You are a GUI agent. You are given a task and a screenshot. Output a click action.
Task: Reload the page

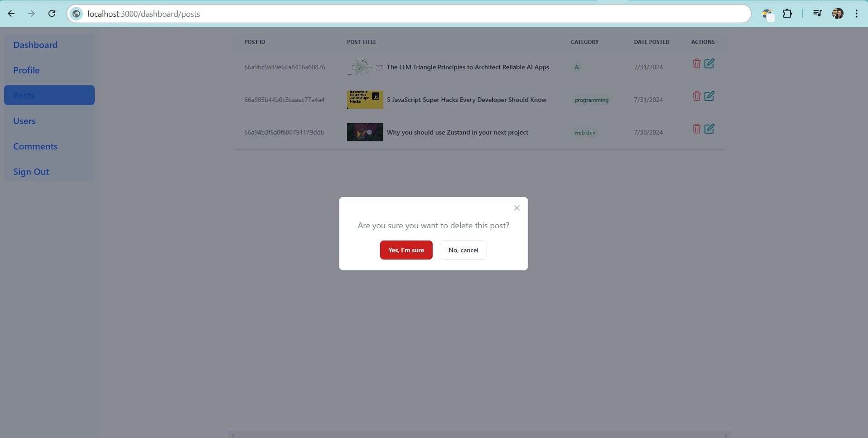tap(52, 14)
